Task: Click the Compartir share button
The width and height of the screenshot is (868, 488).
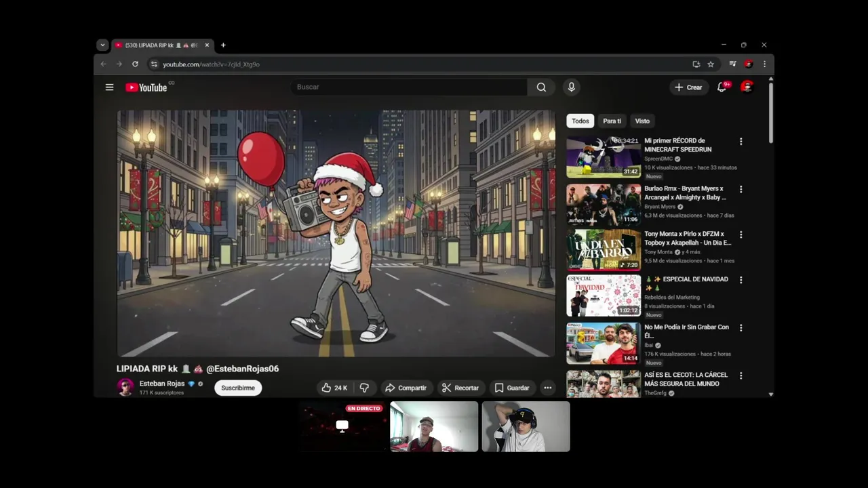Action: [406, 388]
